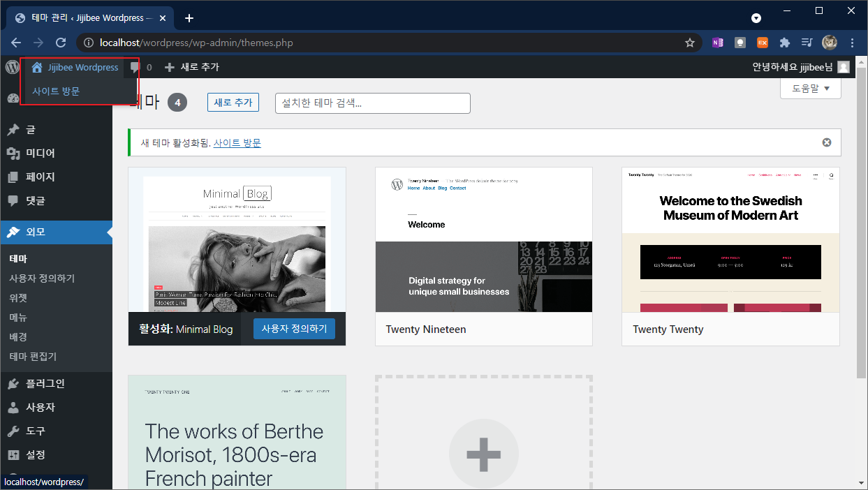Image resolution: width=868 pixels, height=490 pixels.
Task: Follow the 사이트 방문 link in notice
Action: point(237,142)
